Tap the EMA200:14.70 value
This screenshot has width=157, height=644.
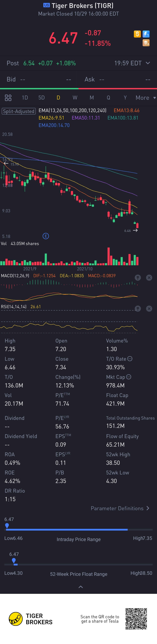54,125
